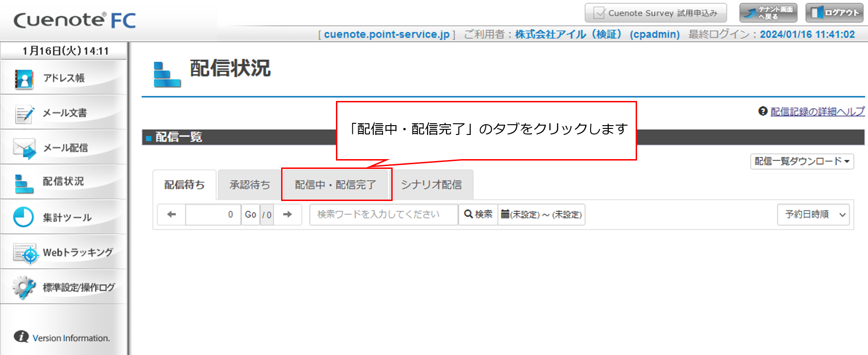Click the help question mark icon
Viewport: 868px width, 355px height.
tap(763, 111)
